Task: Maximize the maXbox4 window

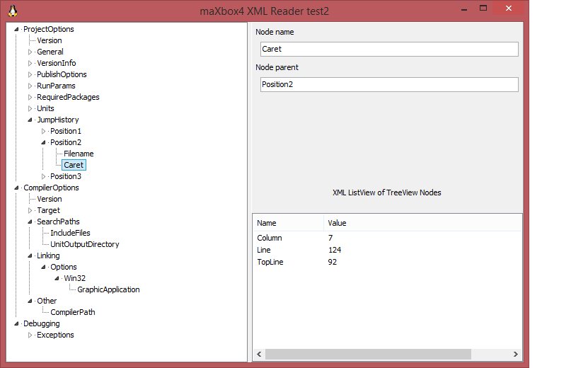Action: [x=483, y=8]
